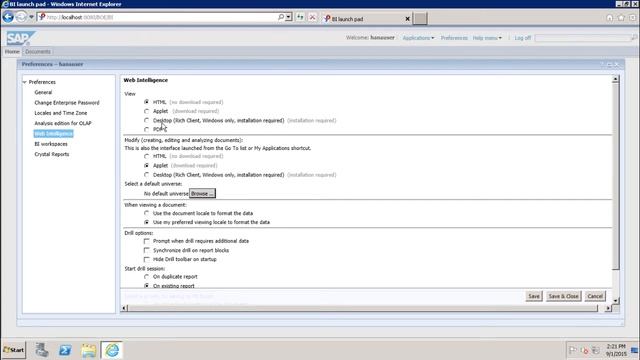Image resolution: width=640 pixels, height=360 pixels.
Task: Click Log off link
Action: (x=522, y=38)
